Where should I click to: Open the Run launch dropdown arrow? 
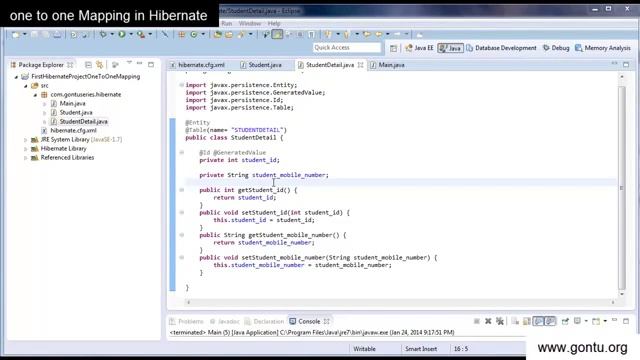[131, 35]
